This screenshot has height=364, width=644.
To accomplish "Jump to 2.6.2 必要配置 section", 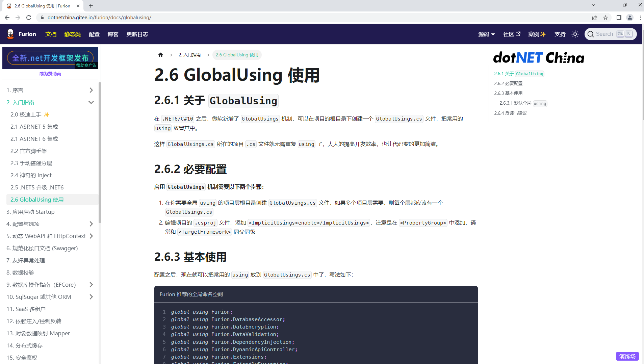I will 508,83.
